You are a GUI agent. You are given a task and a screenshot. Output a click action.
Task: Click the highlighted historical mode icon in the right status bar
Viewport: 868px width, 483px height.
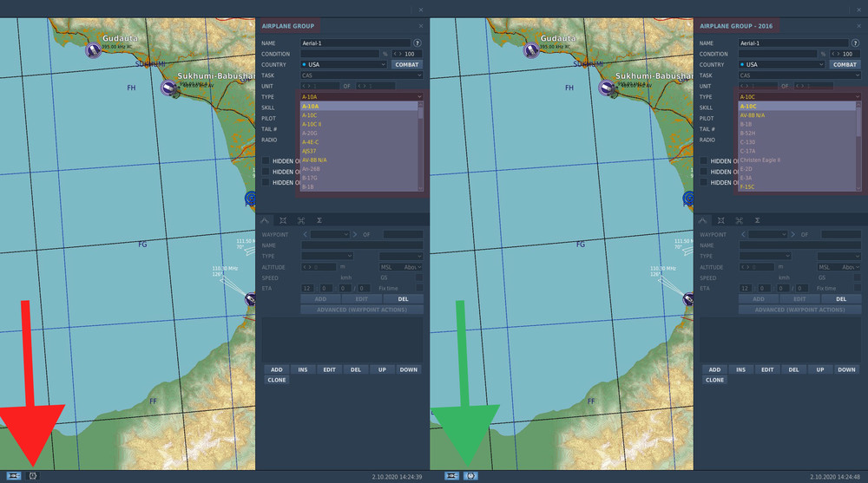pyautogui.click(x=470, y=476)
